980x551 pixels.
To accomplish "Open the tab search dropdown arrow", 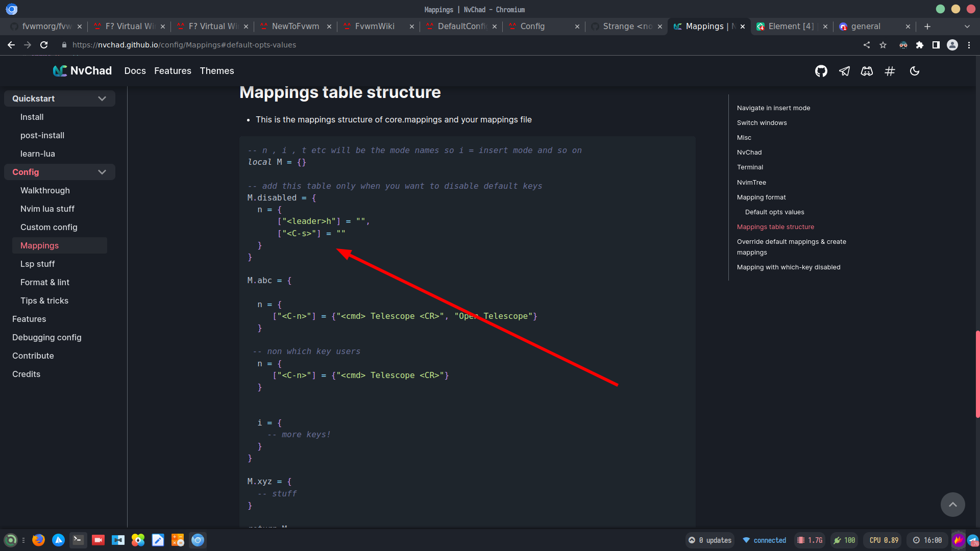I will coord(967,27).
